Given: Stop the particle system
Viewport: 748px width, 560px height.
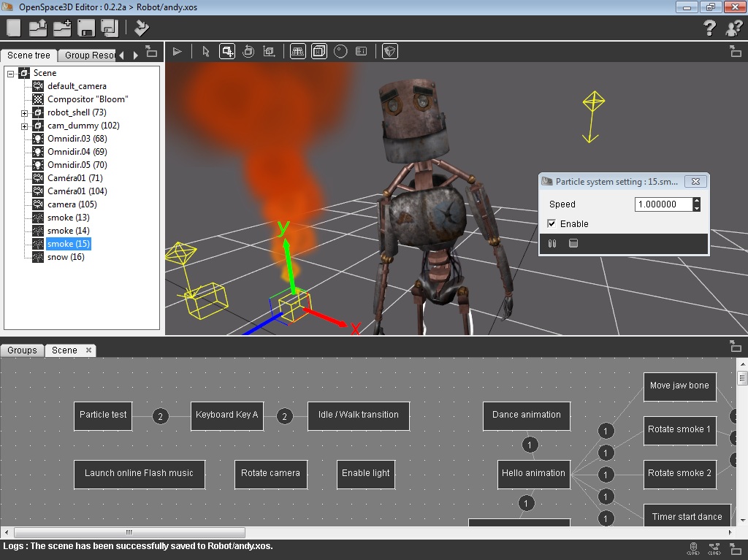Looking at the screenshot, I should pyautogui.click(x=573, y=244).
